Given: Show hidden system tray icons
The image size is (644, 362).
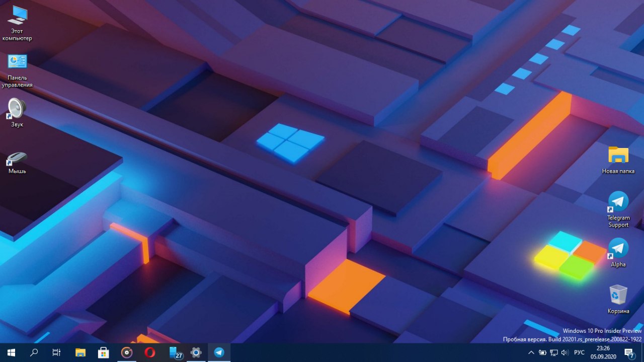Looking at the screenshot, I should click(x=531, y=352).
